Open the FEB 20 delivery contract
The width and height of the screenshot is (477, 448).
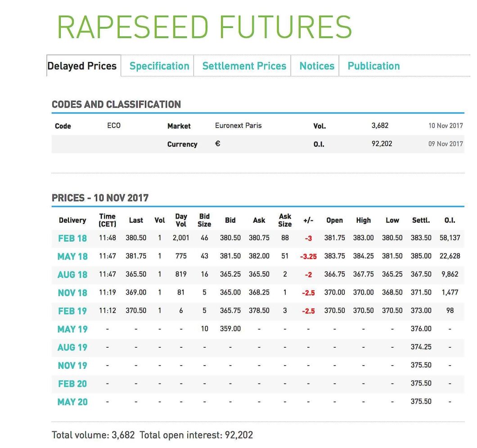72,384
